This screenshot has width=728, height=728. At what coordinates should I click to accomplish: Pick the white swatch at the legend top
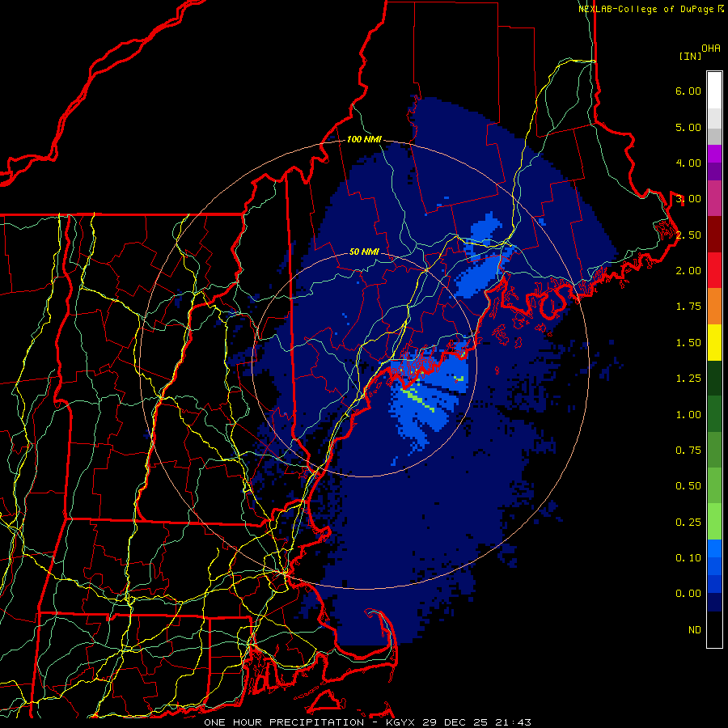click(714, 91)
